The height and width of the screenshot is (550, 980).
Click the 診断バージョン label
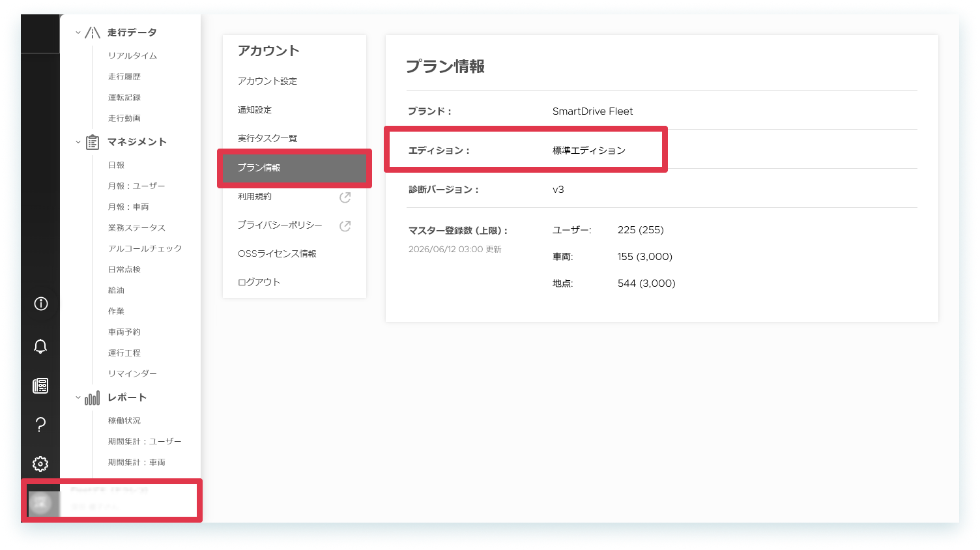[444, 190]
